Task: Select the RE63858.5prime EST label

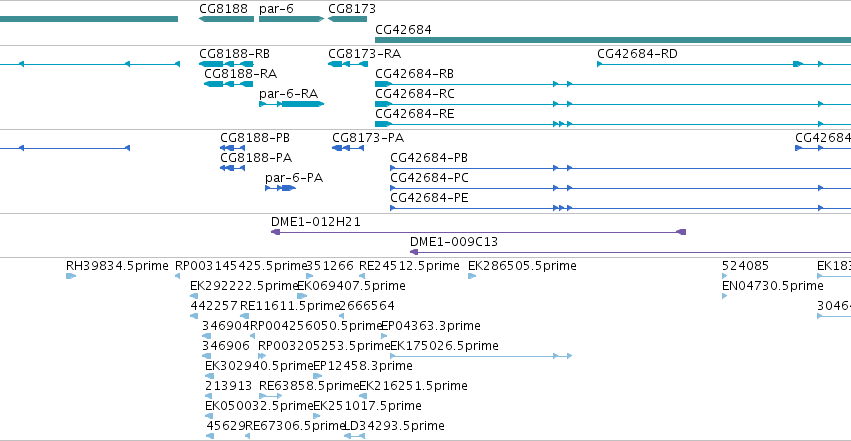Action: 309,386
